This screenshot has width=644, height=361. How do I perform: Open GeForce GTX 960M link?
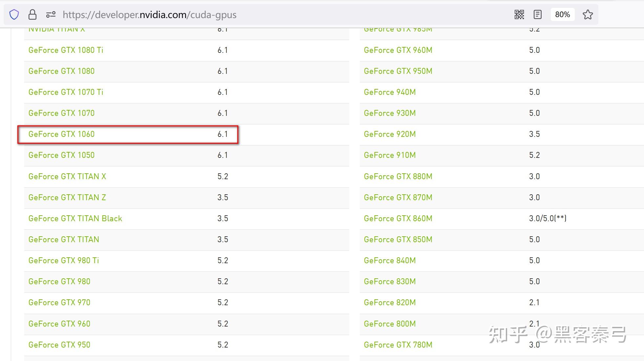click(x=398, y=50)
